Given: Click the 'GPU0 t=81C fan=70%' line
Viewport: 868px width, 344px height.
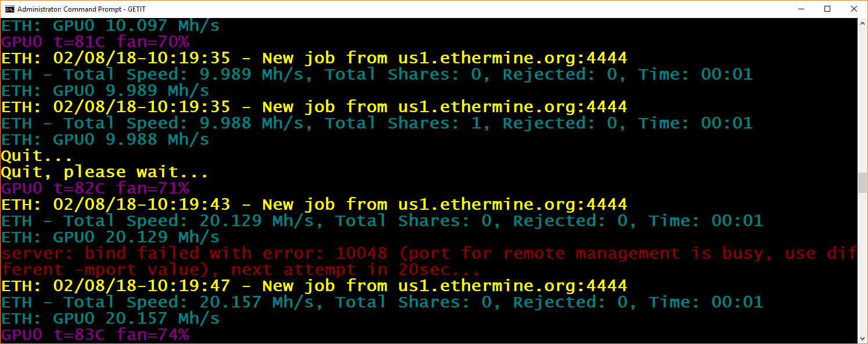Looking at the screenshot, I should (95, 42).
